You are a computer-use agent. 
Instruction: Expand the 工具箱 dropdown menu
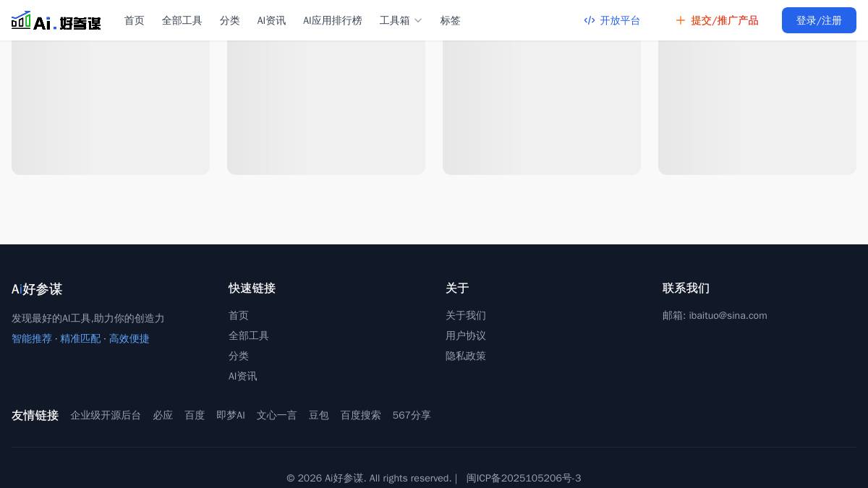401,20
